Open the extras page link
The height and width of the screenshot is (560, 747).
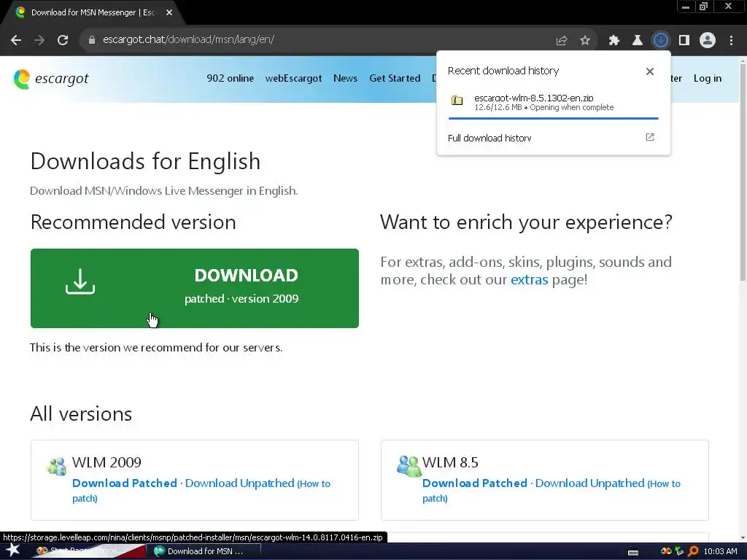[x=530, y=279]
